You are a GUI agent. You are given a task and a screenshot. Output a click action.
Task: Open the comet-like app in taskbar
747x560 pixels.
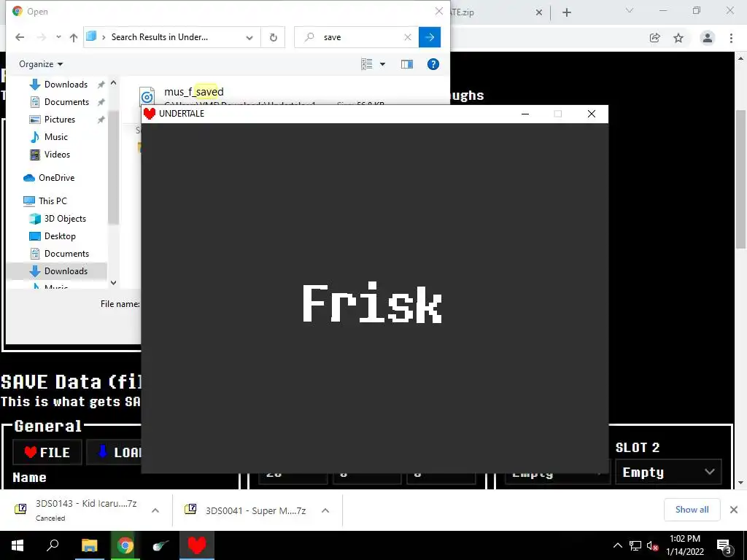161,545
